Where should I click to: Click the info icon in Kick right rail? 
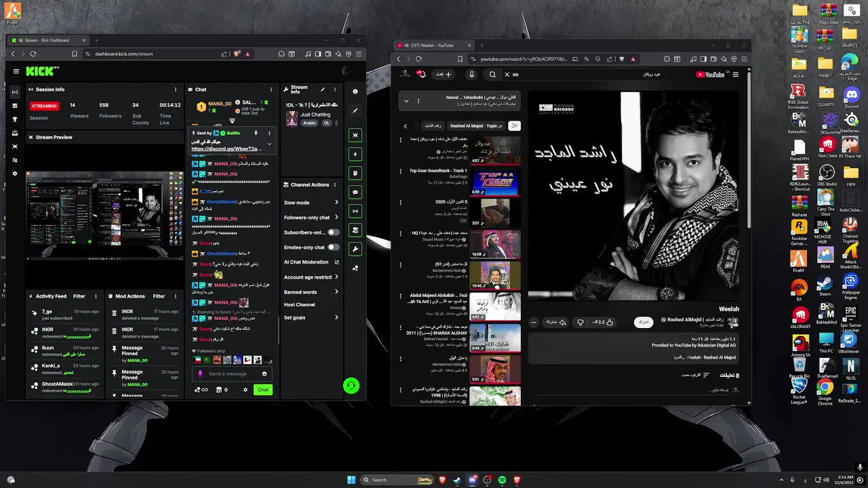click(355, 91)
